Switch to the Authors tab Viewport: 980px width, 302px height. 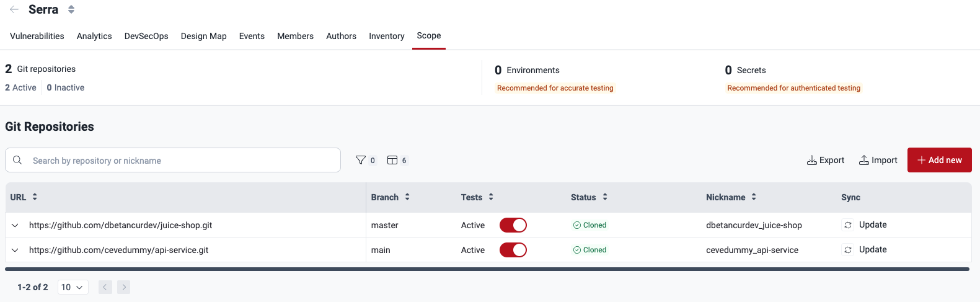point(341,36)
